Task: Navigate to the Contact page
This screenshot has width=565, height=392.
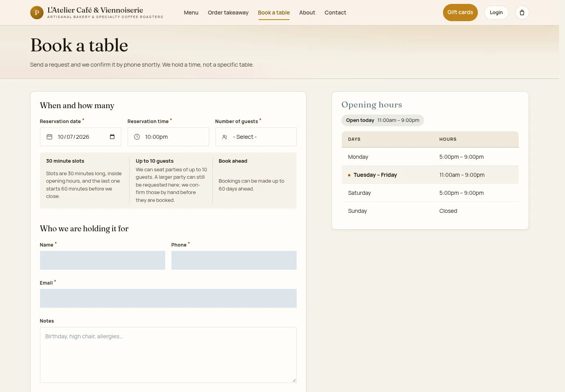Action: coord(335,13)
